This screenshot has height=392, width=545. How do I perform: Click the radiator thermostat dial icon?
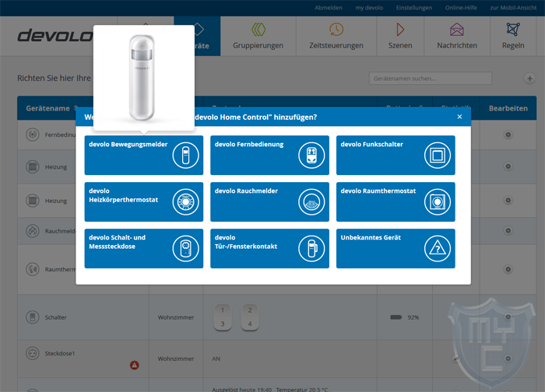(x=185, y=201)
